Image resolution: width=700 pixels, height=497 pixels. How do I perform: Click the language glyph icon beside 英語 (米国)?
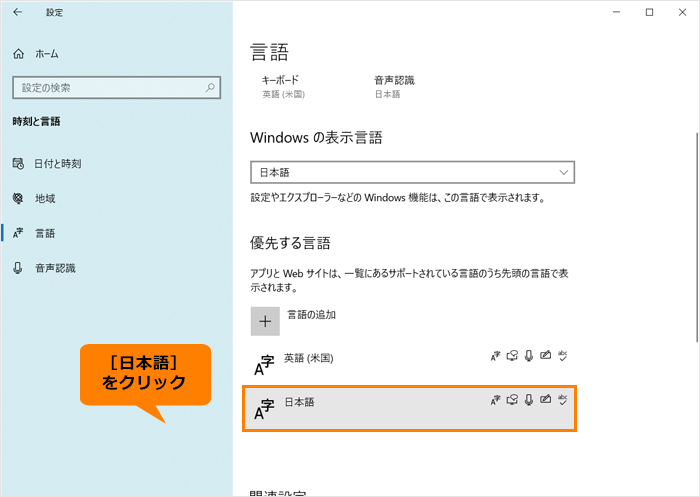[264, 366]
